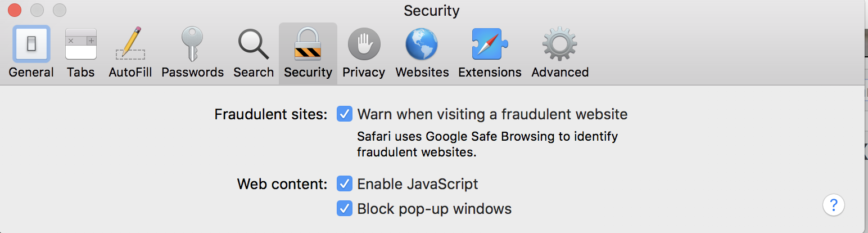This screenshot has height=233, width=868.
Task: Close the Security preferences window
Action: [15, 10]
